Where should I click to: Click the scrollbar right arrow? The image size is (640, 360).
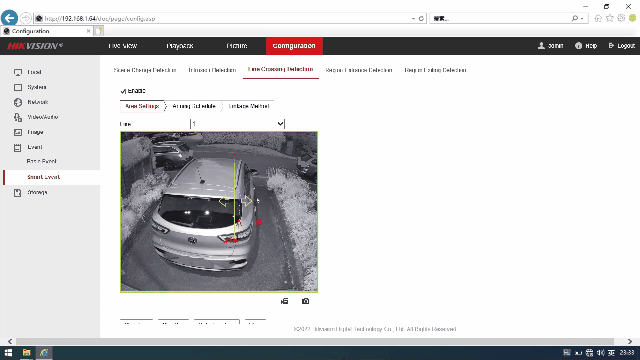[630, 341]
